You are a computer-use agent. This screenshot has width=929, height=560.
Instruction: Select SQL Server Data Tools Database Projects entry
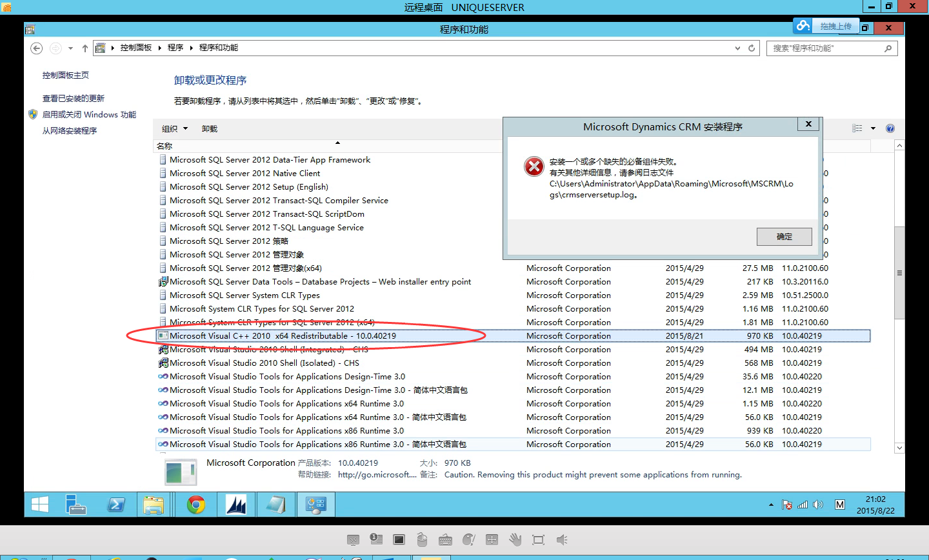click(x=321, y=282)
